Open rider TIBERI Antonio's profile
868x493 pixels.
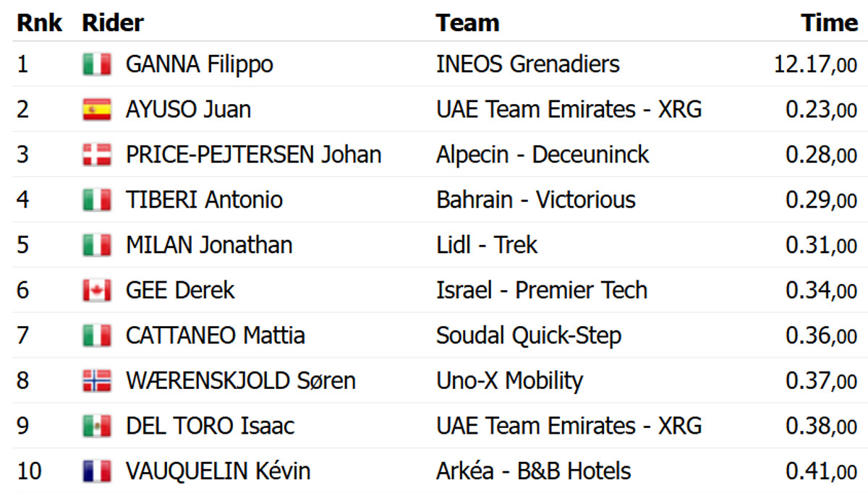[204, 200]
